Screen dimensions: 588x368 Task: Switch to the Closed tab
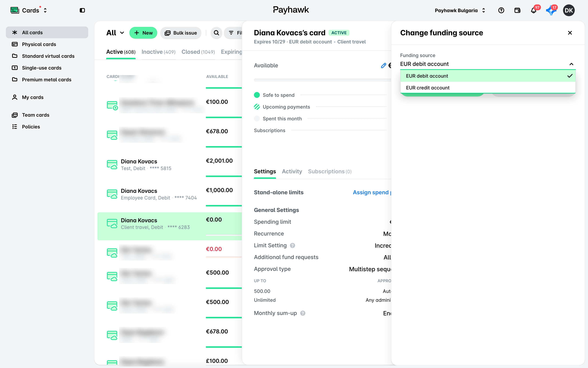coord(198,52)
